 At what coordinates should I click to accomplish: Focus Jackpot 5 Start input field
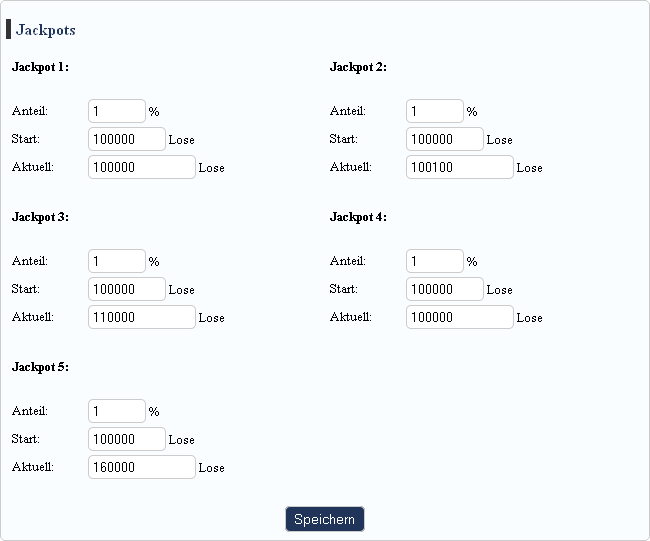click(x=127, y=439)
